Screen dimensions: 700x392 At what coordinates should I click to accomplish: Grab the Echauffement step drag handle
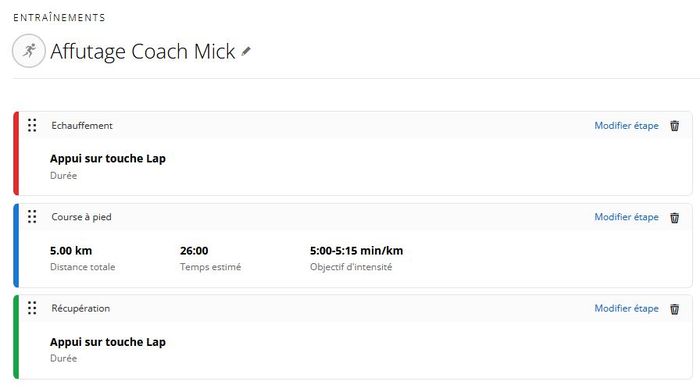tap(32, 125)
